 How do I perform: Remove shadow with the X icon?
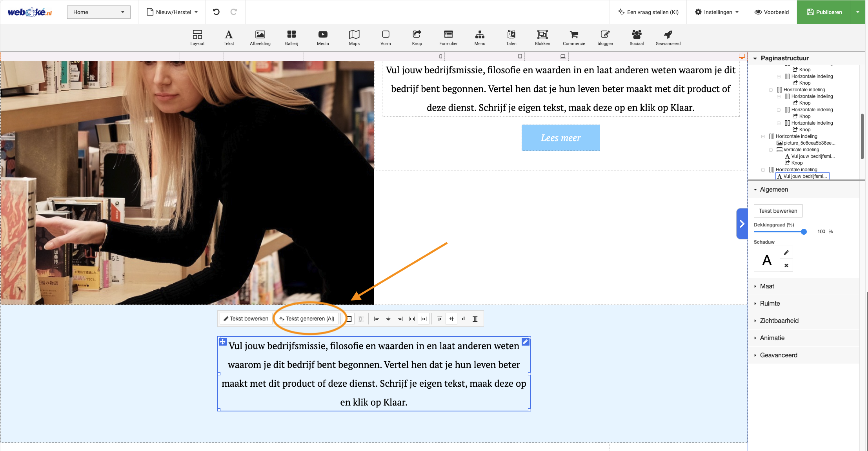pos(786,266)
